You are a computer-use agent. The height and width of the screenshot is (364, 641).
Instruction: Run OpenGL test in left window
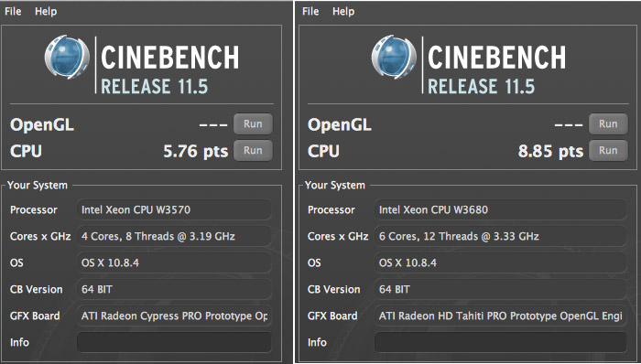click(253, 124)
